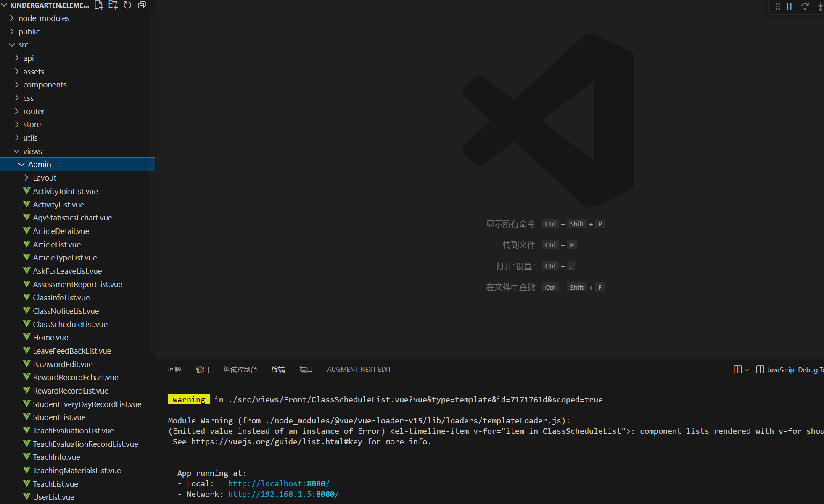Open StudentEveryDayRecordList.vue
Viewport: 824px width, 504px height.
78,404
